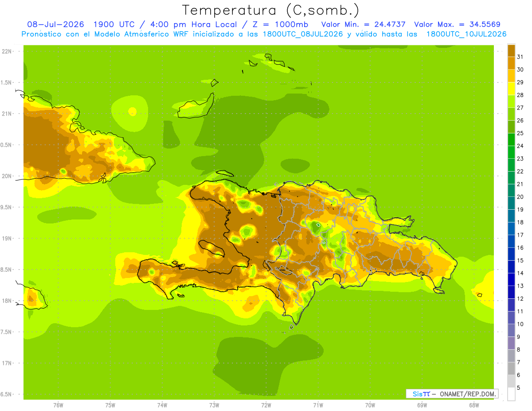This screenshot has height=411, width=532.
Task: Pick the dark blue swatch between 13 and 14
Action: tap(511, 279)
